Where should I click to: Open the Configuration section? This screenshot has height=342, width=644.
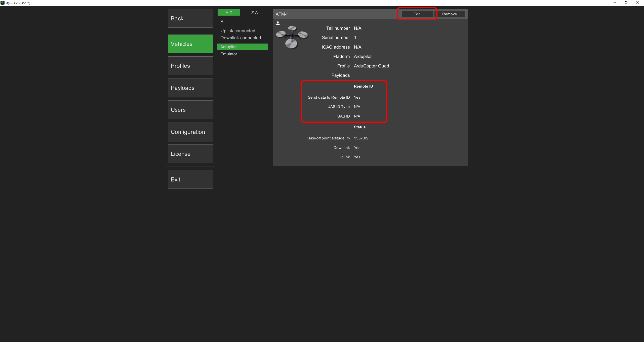(190, 132)
